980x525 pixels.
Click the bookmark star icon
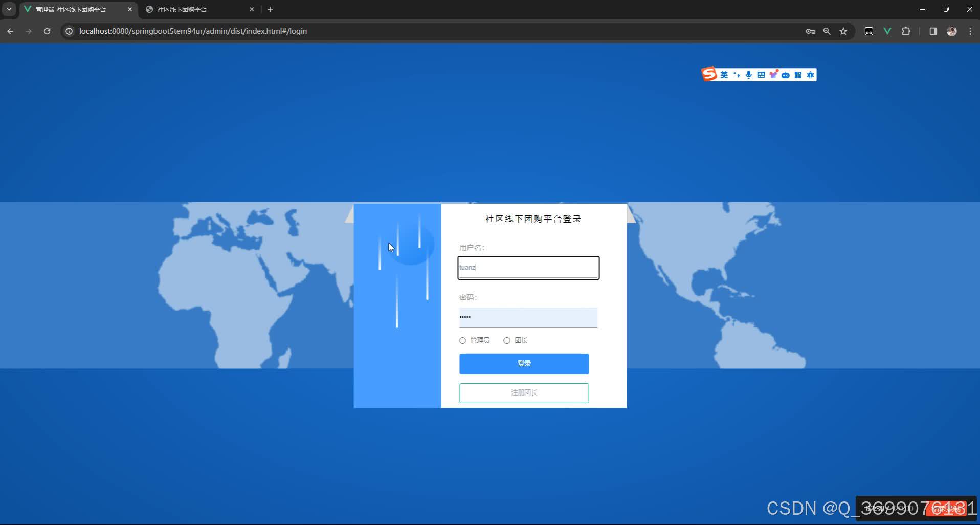click(x=843, y=31)
